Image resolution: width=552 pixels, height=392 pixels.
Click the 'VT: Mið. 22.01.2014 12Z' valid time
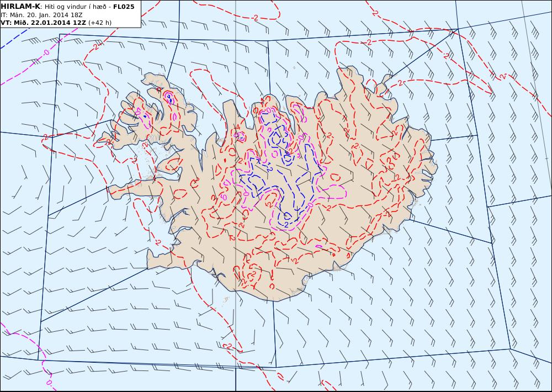[x=43, y=23]
